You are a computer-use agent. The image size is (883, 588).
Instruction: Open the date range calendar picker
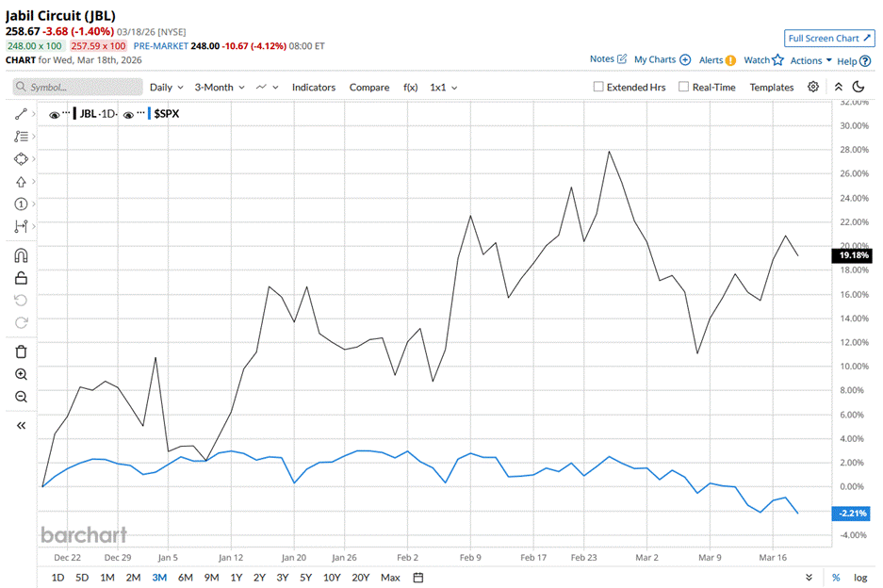point(417,578)
